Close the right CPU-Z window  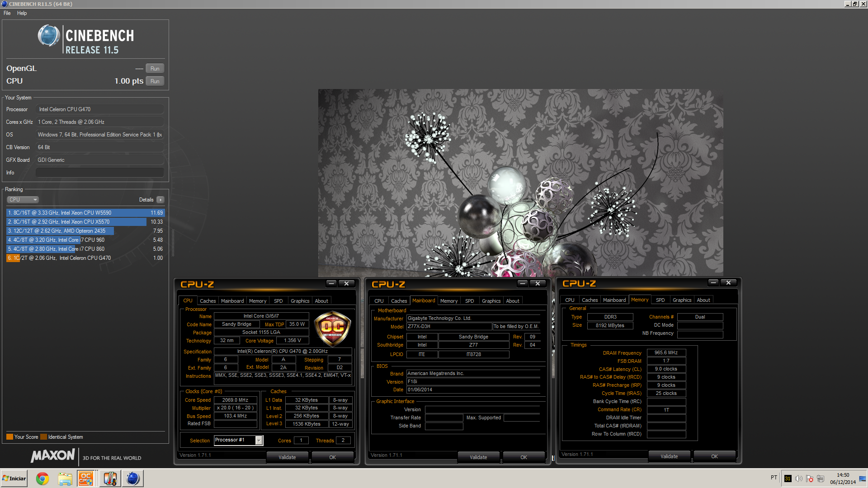(x=729, y=282)
